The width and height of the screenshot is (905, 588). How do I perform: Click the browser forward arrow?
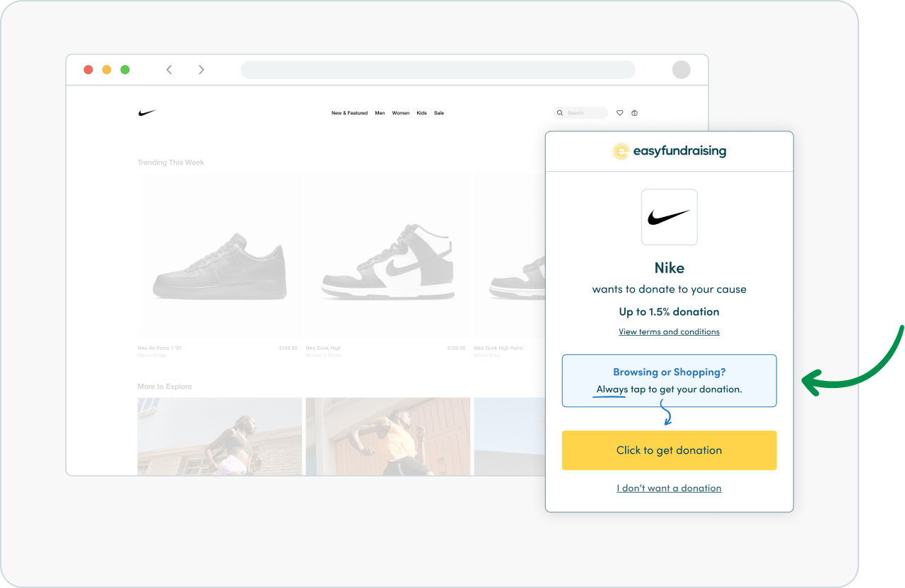[x=202, y=70]
